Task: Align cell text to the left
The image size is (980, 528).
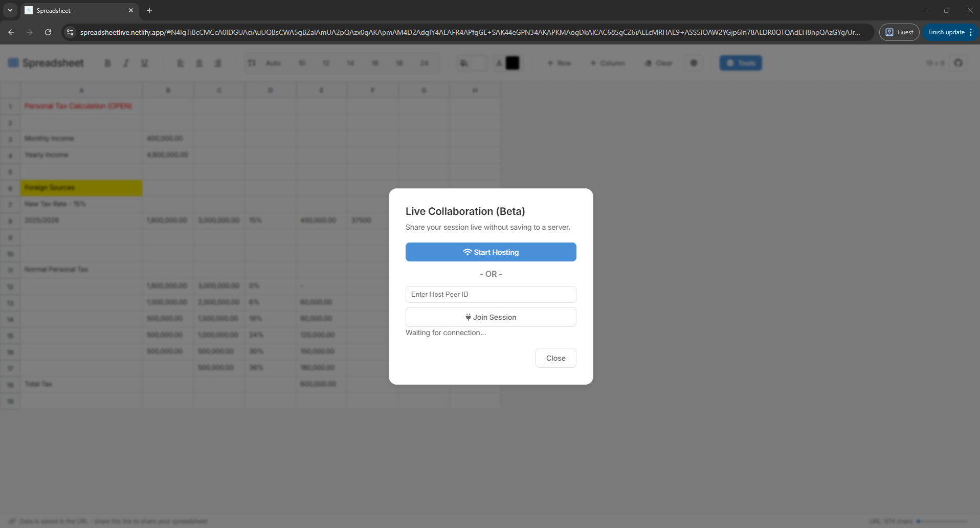Action: point(180,62)
